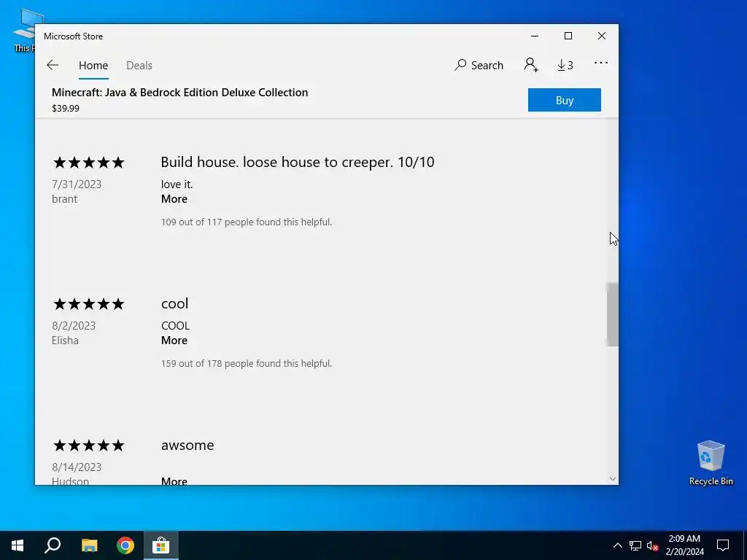The height and width of the screenshot is (560, 747).
Task: Click the date 8/14/2023
Action: [76, 467]
